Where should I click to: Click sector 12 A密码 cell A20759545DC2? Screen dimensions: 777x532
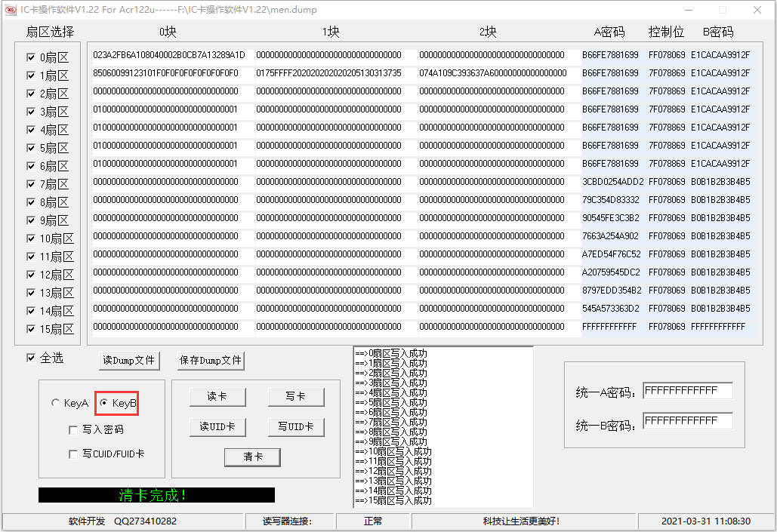tap(611, 272)
